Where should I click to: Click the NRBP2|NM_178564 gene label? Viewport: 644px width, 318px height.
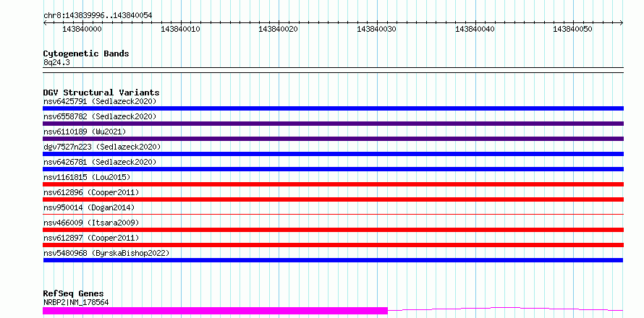click(x=76, y=303)
